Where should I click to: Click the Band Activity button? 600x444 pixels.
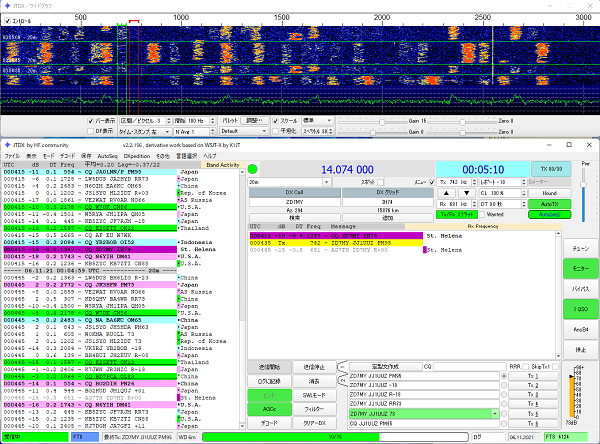coord(223,165)
